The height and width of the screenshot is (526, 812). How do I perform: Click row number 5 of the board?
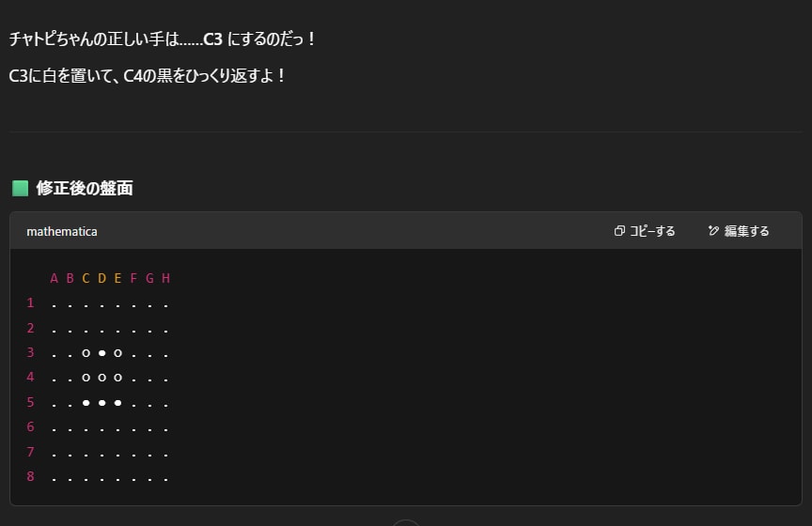[30, 402]
